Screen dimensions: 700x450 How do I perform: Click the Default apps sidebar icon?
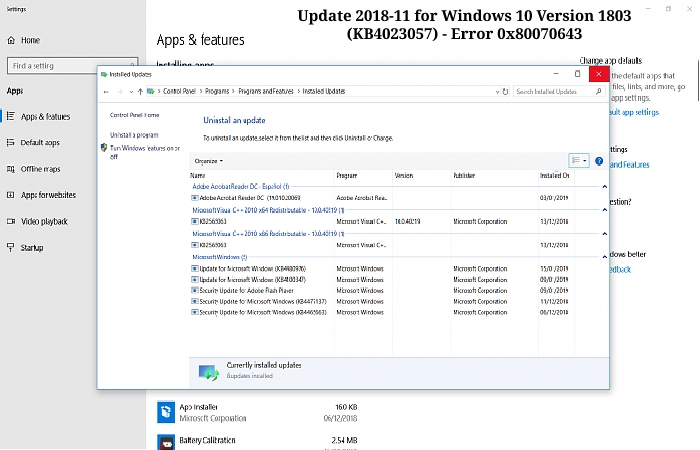click(x=11, y=142)
